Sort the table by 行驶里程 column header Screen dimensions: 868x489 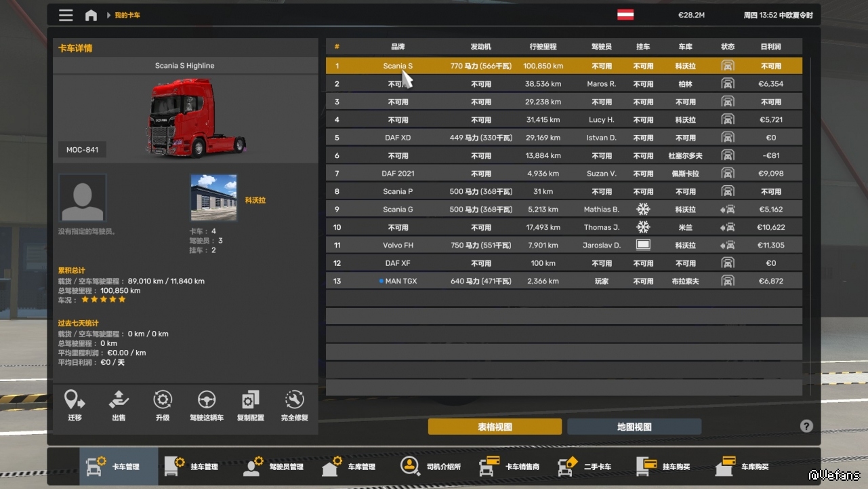point(543,47)
